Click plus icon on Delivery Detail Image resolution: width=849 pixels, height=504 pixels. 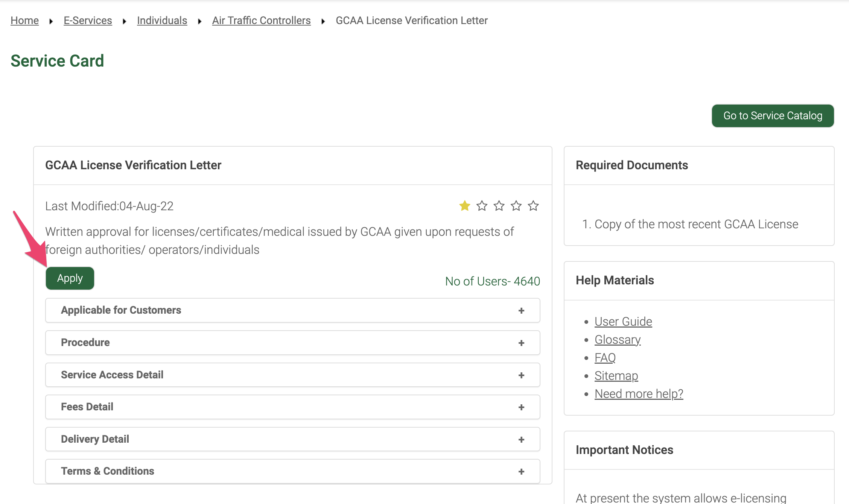click(521, 440)
